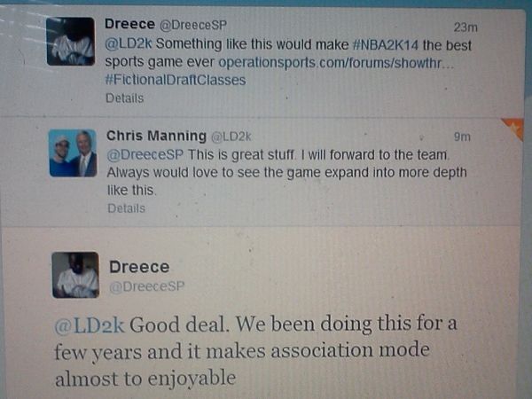Open the @LD2k handle next to Chris Manning
This screenshot has width=532, height=399.
[231, 137]
